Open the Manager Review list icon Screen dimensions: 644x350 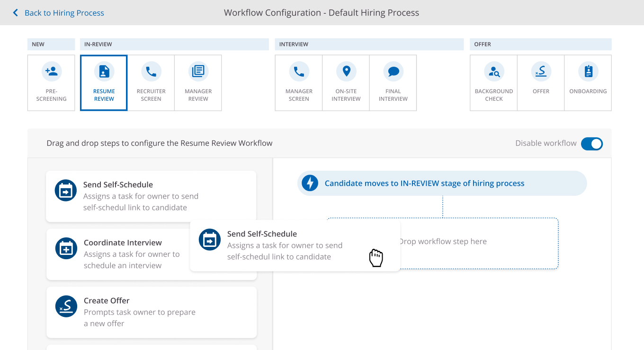click(198, 71)
